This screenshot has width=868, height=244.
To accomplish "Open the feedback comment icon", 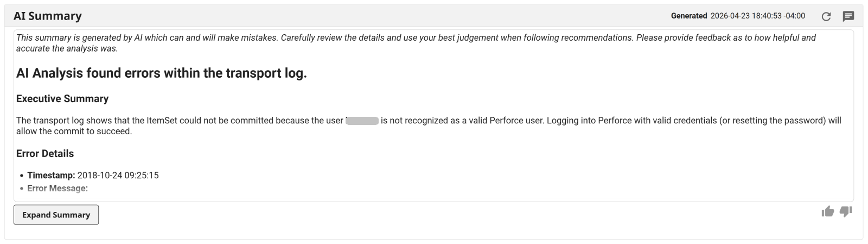I will pyautogui.click(x=848, y=16).
